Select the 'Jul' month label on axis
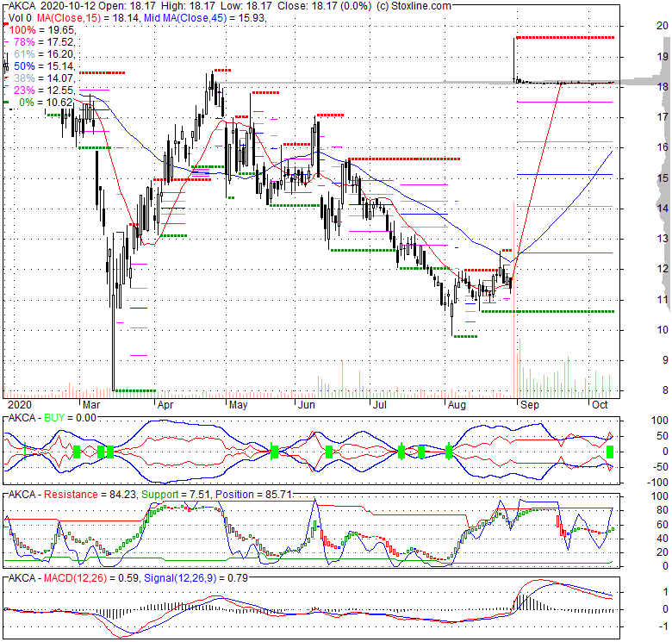672x642 pixels. point(380,405)
